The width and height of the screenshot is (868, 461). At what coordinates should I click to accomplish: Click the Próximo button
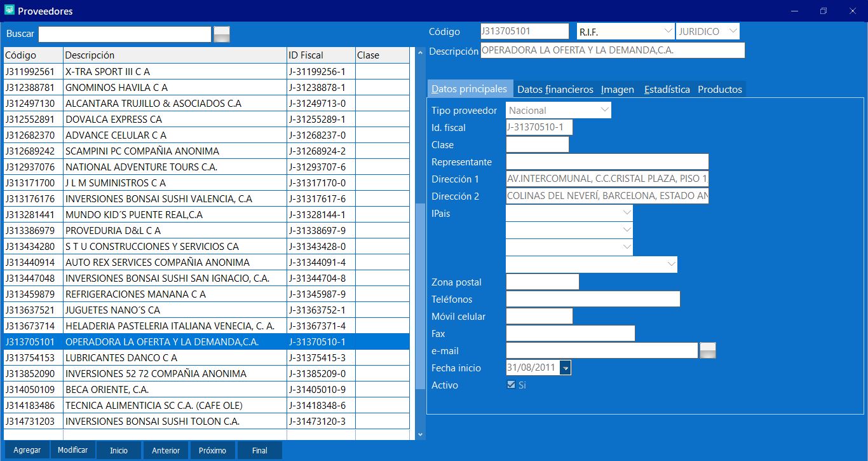(x=212, y=450)
